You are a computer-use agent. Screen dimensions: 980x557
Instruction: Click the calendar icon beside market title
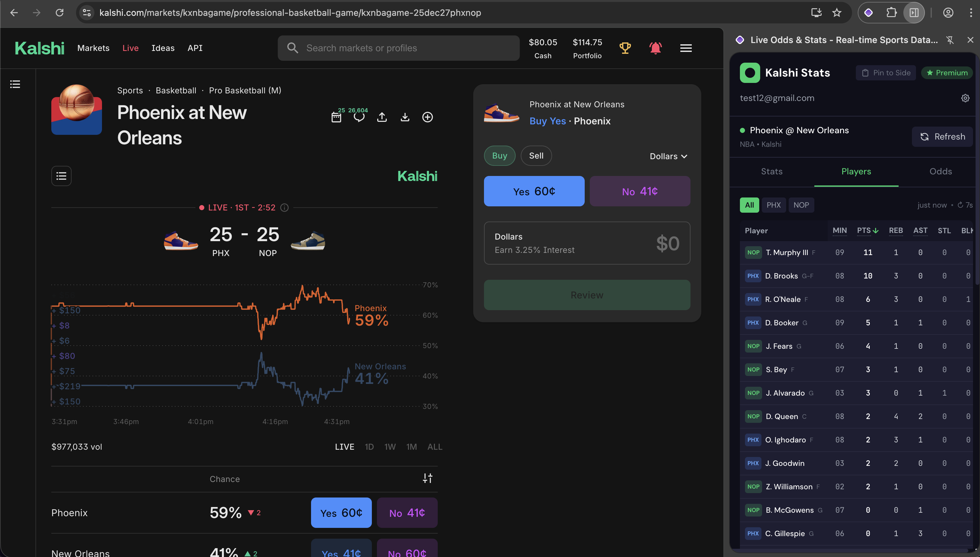pyautogui.click(x=336, y=117)
